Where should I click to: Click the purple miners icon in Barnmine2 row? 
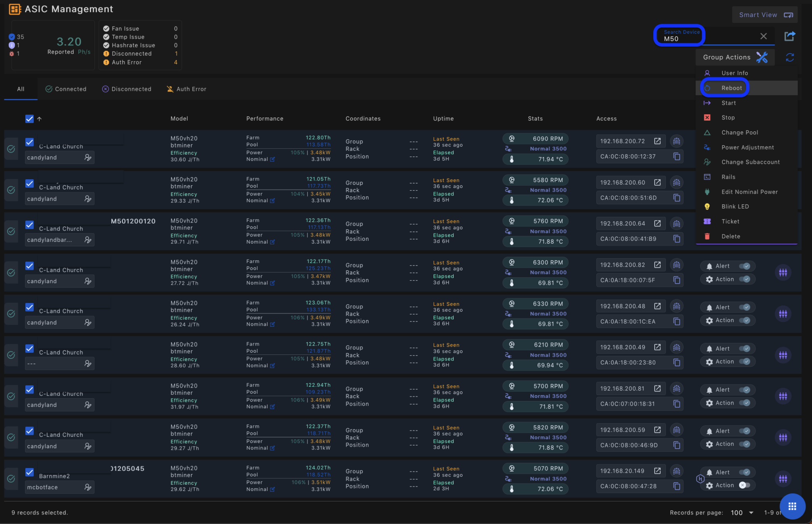783,479
